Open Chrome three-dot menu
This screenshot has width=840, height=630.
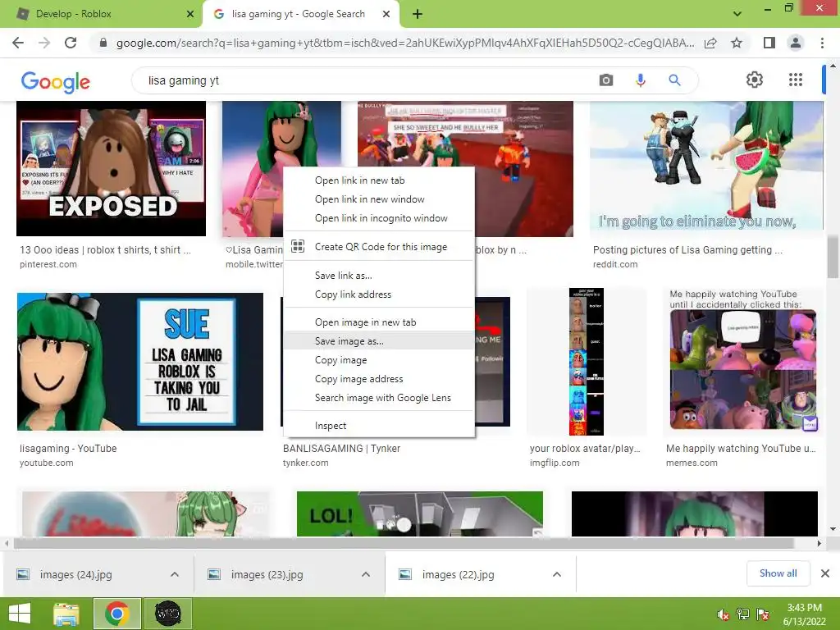coord(822,43)
